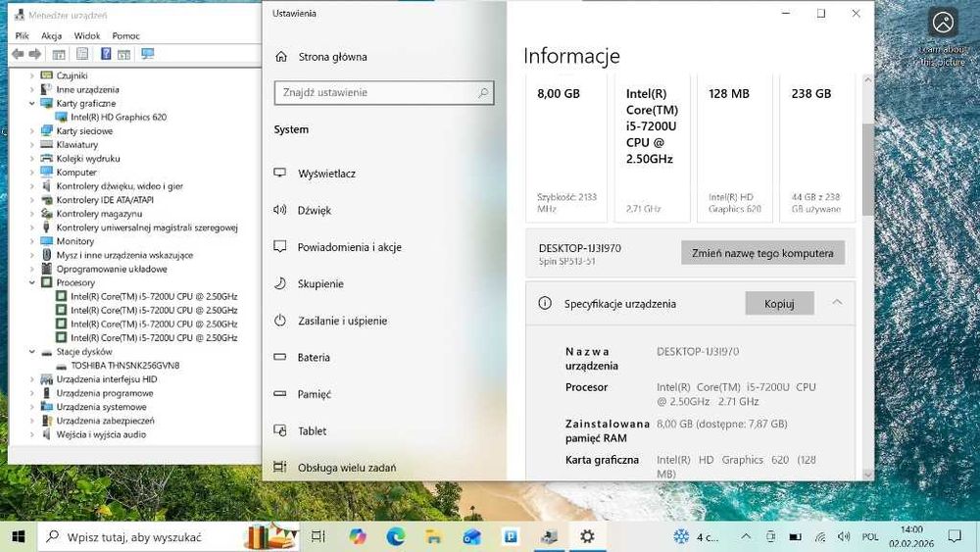The image size is (980, 552).
Task: Collapse Karty graficzne tree node
Action: point(32,104)
